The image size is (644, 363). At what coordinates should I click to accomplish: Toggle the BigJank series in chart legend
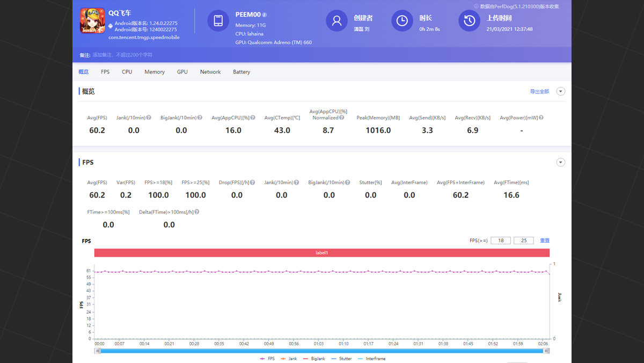click(x=314, y=358)
